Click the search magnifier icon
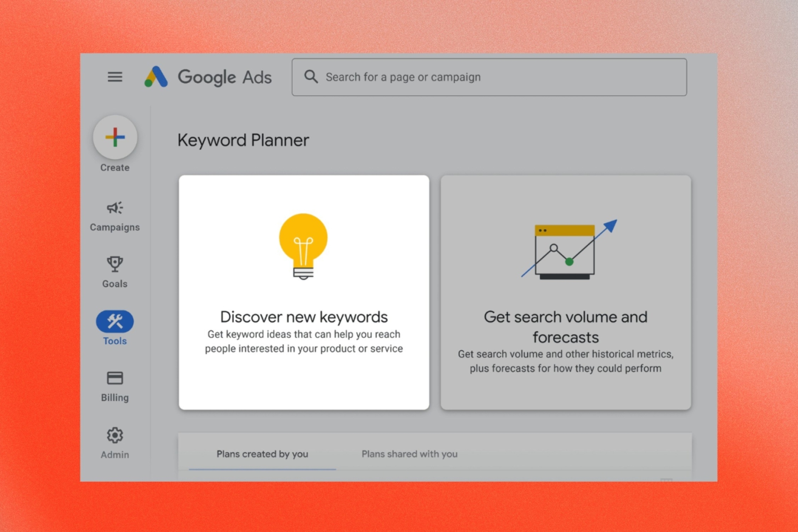Image resolution: width=798 pixels, height=532 pixels. 311,77
